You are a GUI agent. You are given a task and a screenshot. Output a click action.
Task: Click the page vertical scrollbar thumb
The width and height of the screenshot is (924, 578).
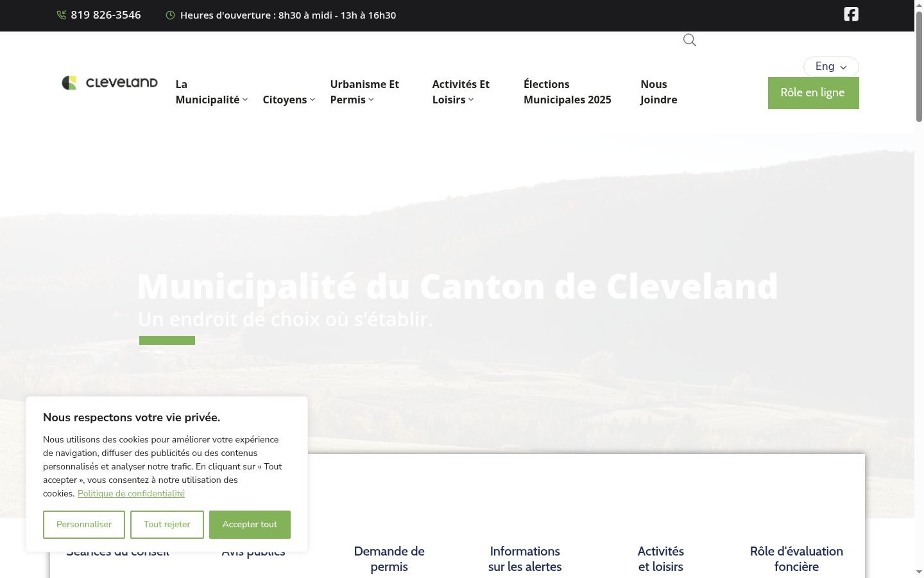(x=919, y=66)
